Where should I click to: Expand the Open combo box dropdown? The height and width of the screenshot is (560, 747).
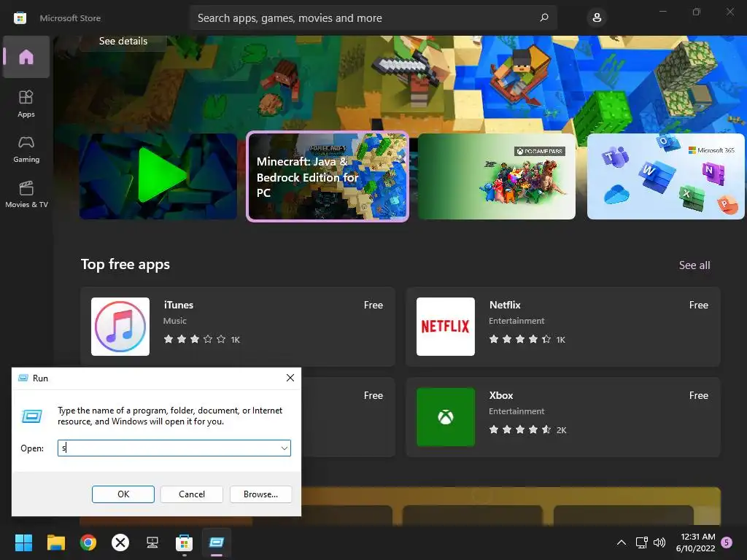coord(285,448)
